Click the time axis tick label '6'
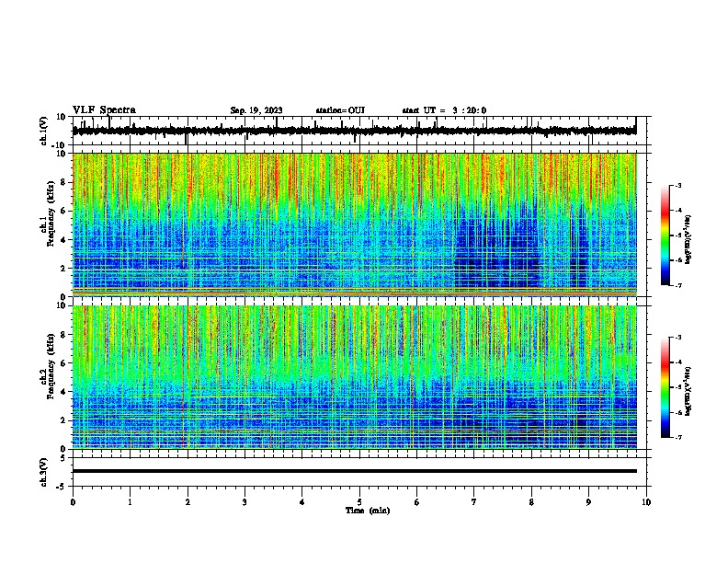This screenshot has width=728, height=563. (417, 502)
